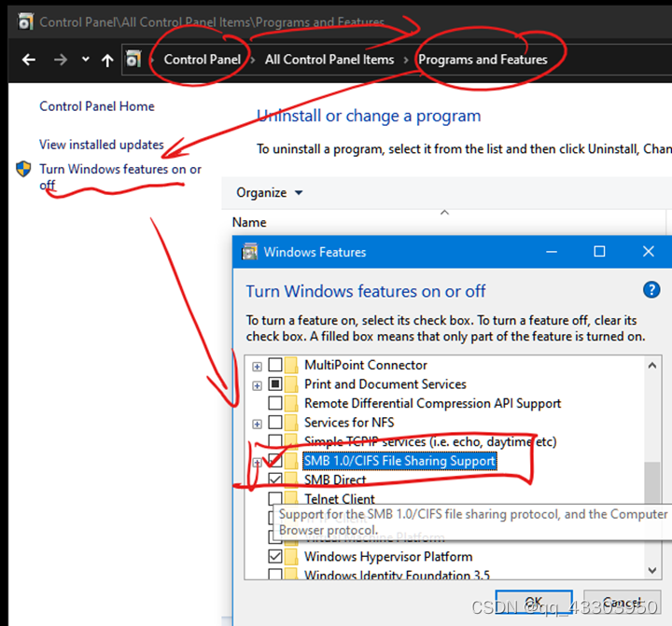This screenshot has width=672, height=626.
Task: Open the Organize dropdown menu
Action: [x=269, y=193]
